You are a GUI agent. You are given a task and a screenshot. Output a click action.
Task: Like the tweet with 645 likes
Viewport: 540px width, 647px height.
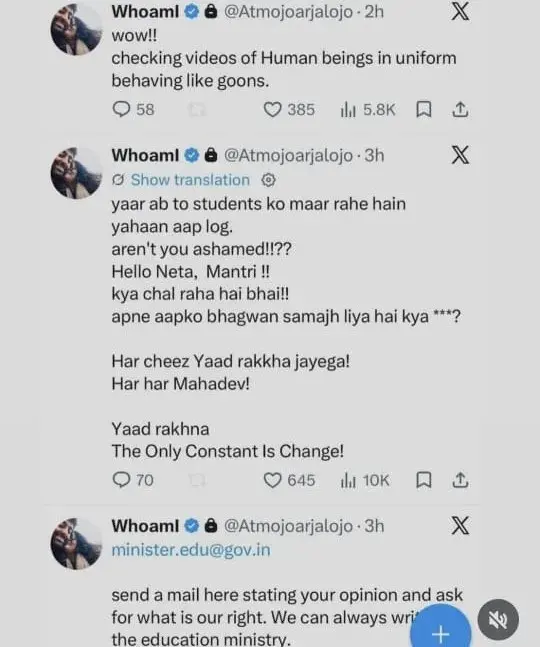pos(289,480)
